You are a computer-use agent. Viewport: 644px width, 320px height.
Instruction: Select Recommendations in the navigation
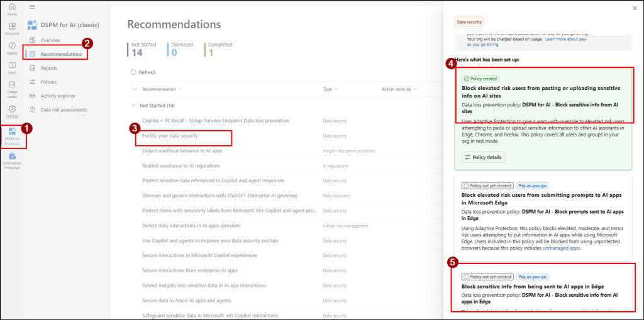click(x=61, y=54)
